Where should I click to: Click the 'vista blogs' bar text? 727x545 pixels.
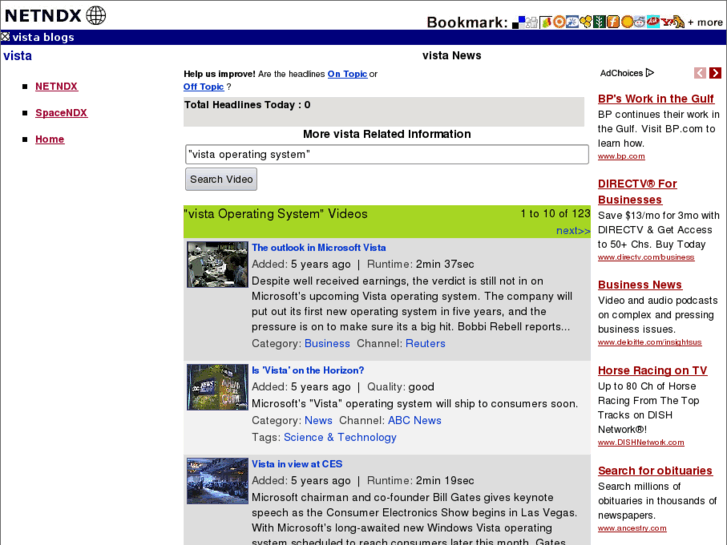click(43, 37)
